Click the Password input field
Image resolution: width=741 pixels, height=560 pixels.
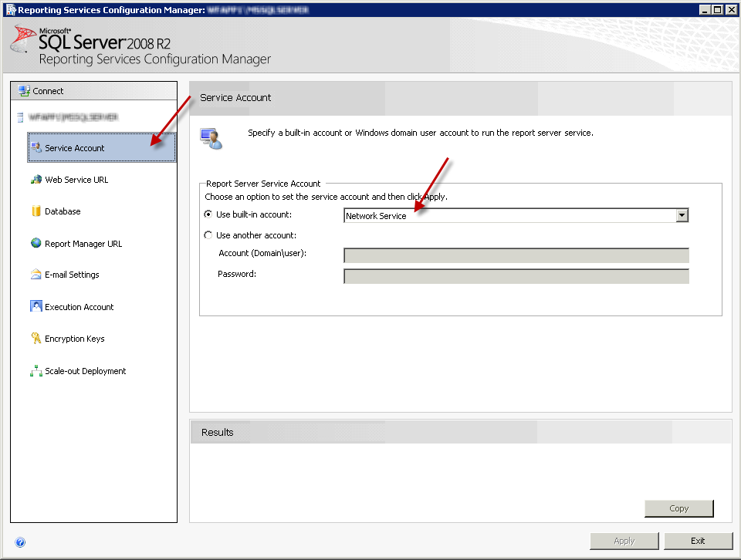[x=516, y=275]
